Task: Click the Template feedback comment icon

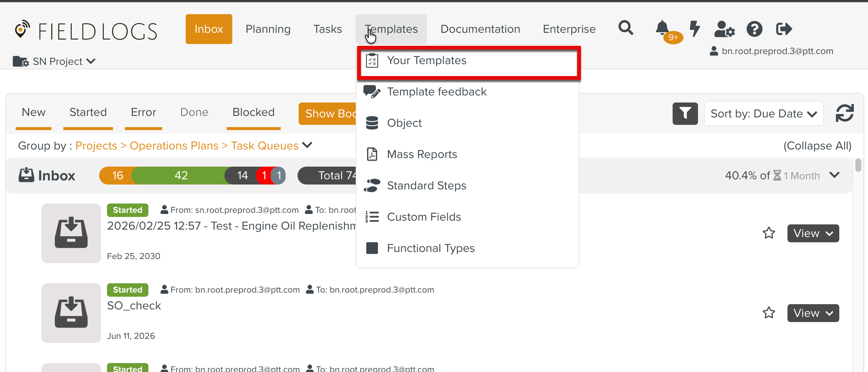Action: (372, 92)
